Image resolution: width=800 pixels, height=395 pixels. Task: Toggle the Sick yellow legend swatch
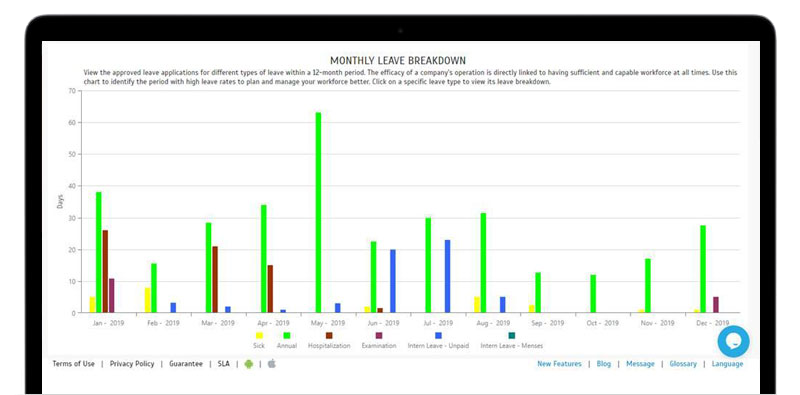(x=259, y=335)
